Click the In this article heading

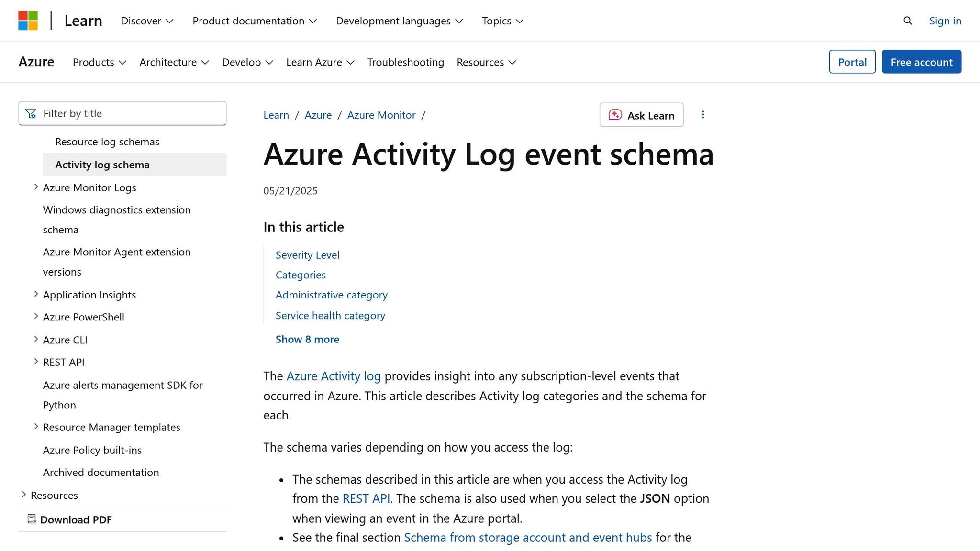coord(303,227)
